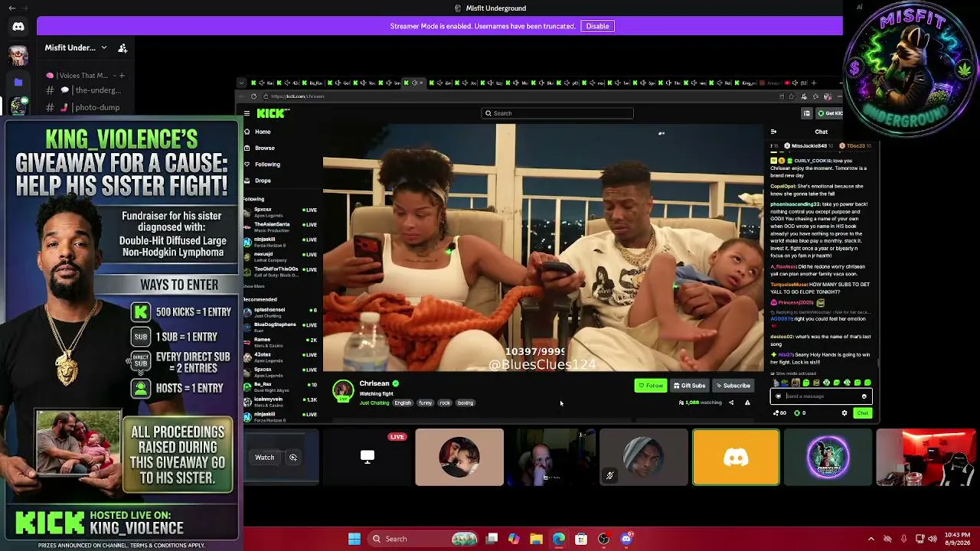This screenshot has width=980, height=551.
Task: Open the Spxcsx Apex Legends followed channel
Action: point(280,211)
